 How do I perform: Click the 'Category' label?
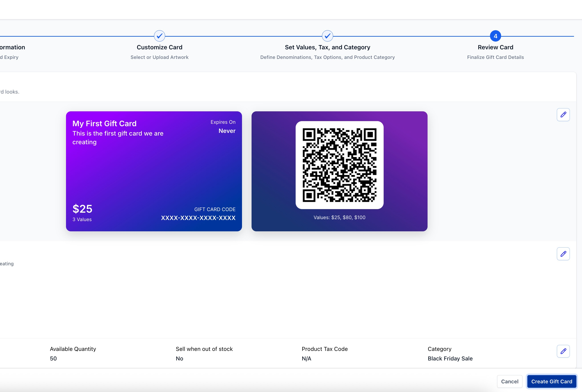[439, 349]
